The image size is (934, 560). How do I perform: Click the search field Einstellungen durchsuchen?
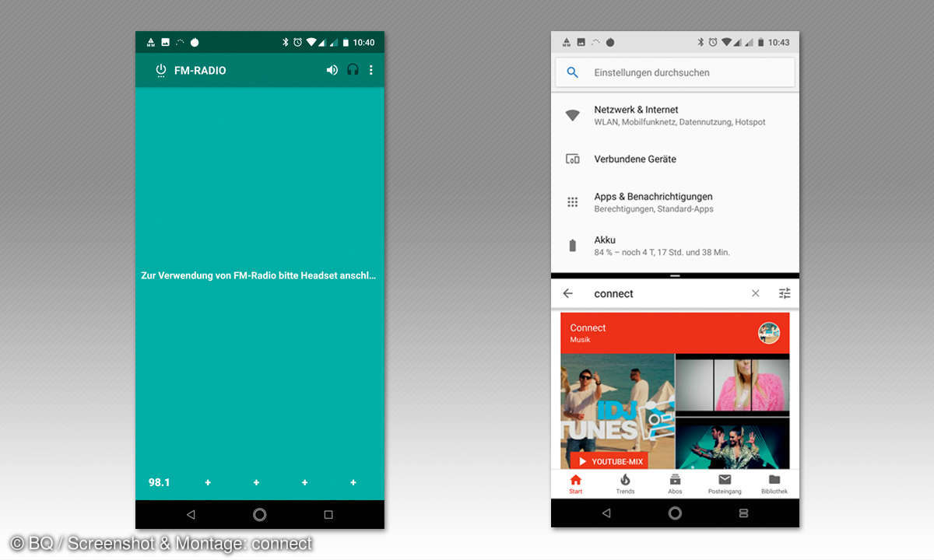[675, 72]
